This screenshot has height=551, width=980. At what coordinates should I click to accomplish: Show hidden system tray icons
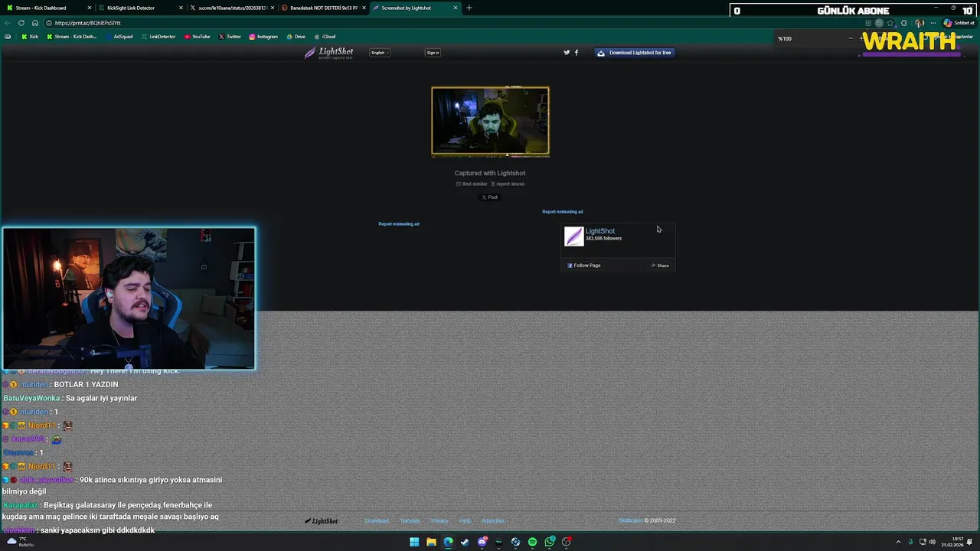898,542
